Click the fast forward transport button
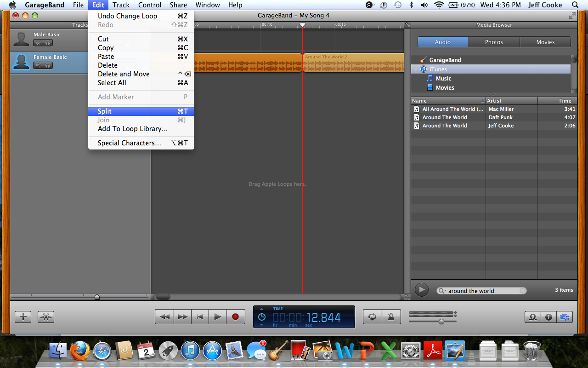 [x=182, y=316]
